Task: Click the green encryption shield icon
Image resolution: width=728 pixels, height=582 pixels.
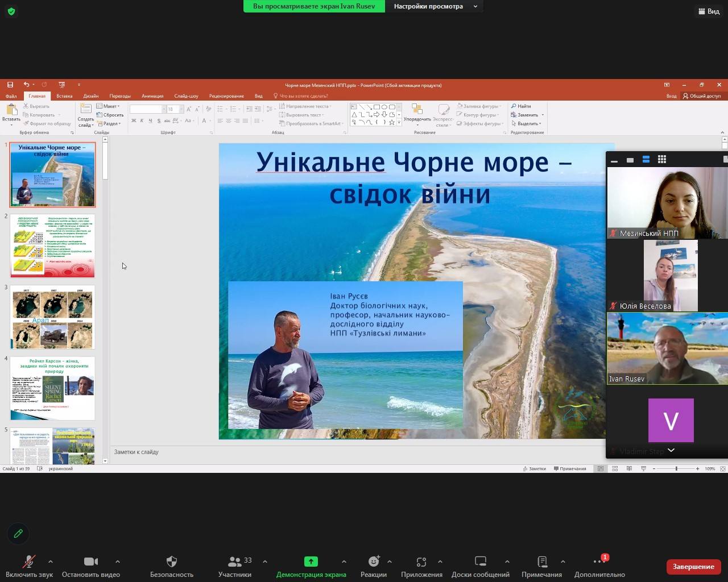Action: (x=11, y=11)
